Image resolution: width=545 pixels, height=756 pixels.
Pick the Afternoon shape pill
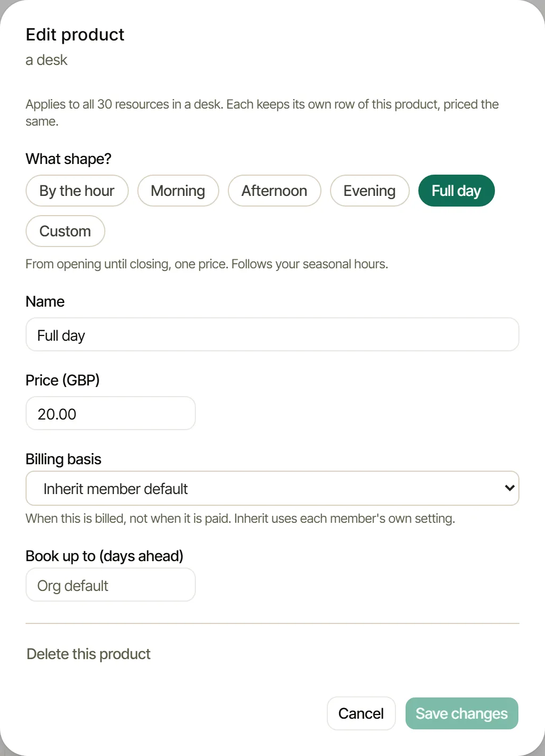[275, 191]
